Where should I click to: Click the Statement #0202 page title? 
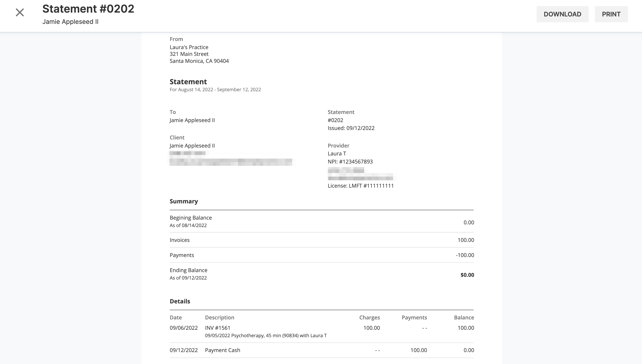88,9
